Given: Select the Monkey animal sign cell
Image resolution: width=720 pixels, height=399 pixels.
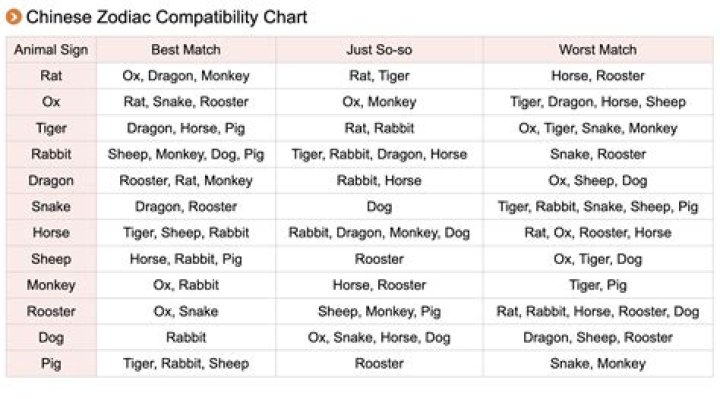Looking at the screenshot, I should (51, 285).
